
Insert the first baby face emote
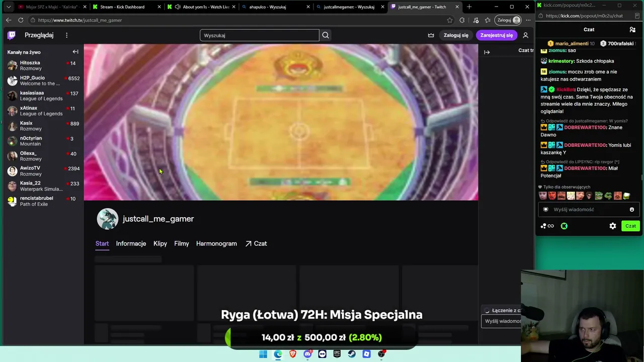(543, 196)
